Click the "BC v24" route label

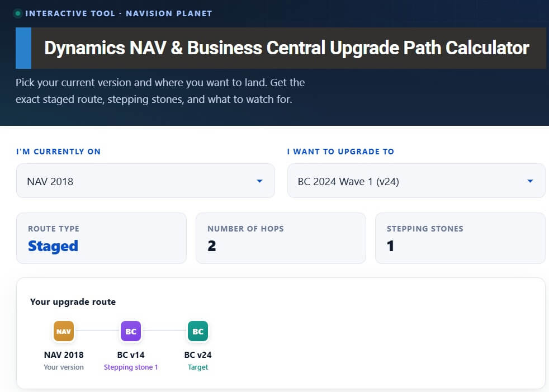click(198, 355)
